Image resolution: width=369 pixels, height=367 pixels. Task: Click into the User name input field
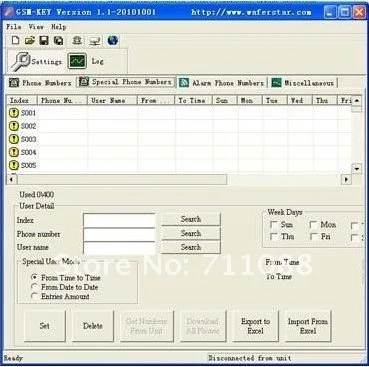coord(119,248)
